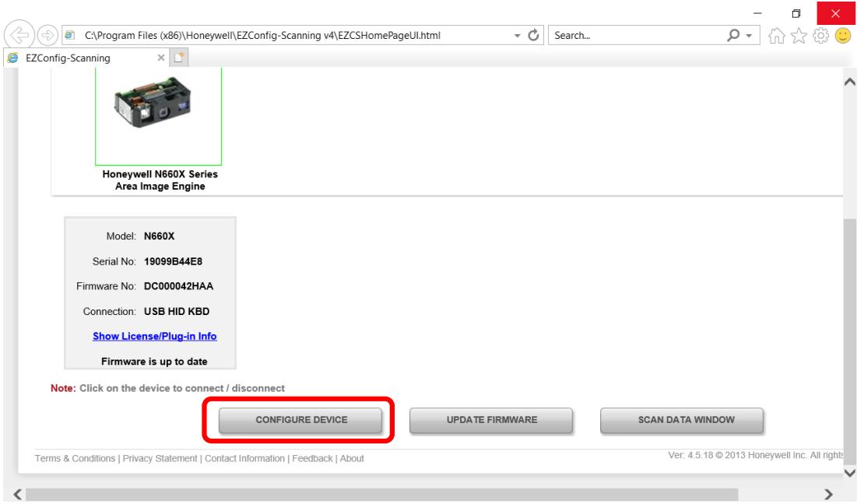864x504 pixels.
Task: Open the Tools gear icon
Action: [820, 36]
